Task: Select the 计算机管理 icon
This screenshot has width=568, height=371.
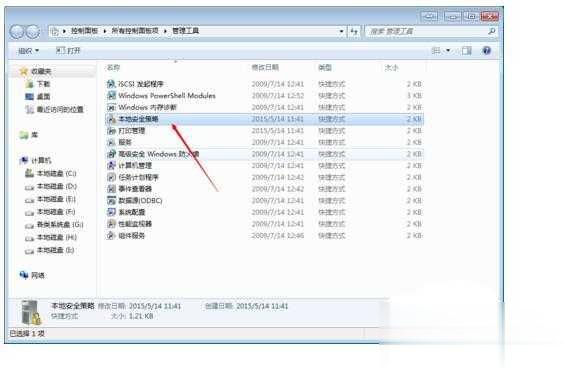Action: pyautogui.click(x=111, y=166)
